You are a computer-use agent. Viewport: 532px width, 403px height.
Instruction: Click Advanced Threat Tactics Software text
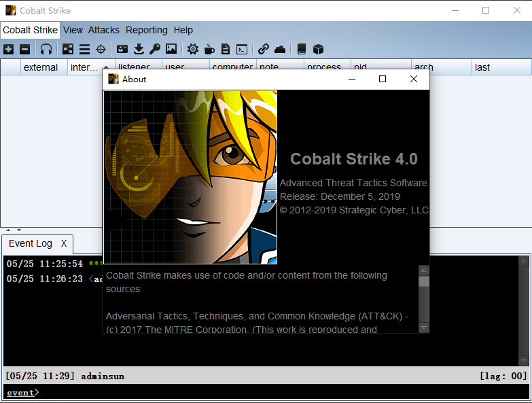pos(353,183)
